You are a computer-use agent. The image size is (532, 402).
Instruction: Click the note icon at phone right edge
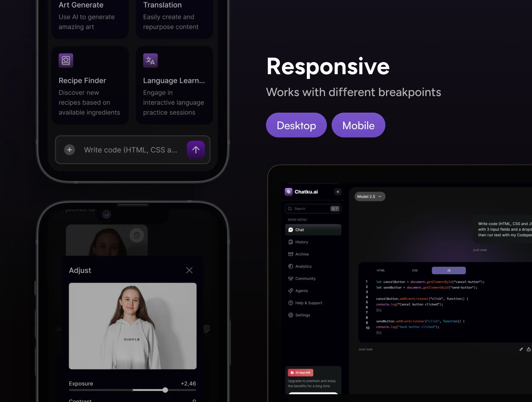[207, 329]
